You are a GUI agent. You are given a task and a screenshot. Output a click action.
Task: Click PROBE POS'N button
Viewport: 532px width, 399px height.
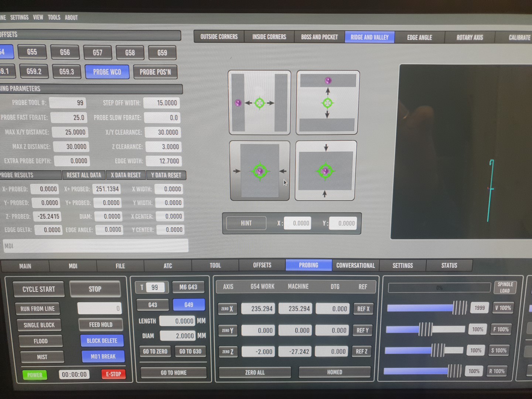point(155,72)
